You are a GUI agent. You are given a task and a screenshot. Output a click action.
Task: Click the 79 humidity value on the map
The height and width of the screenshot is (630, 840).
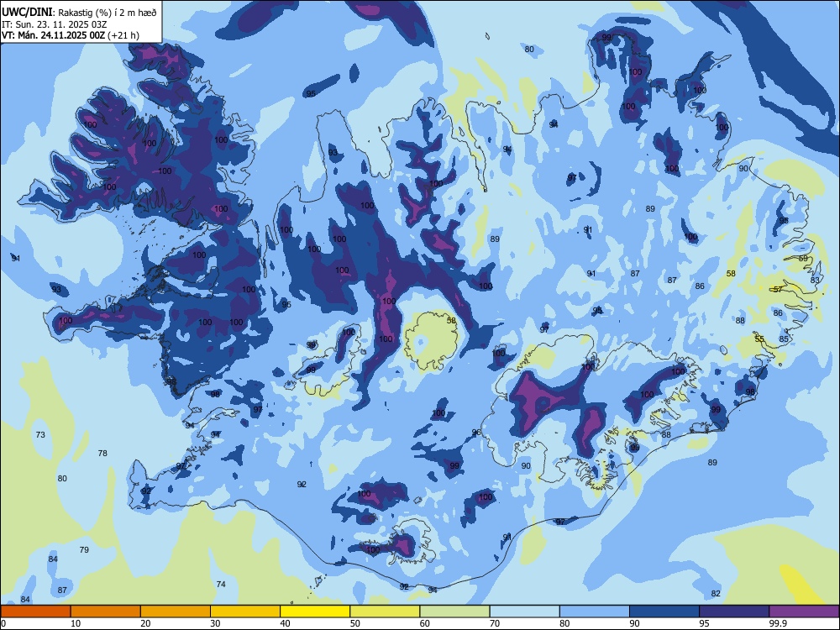click(x=84, y=549)
